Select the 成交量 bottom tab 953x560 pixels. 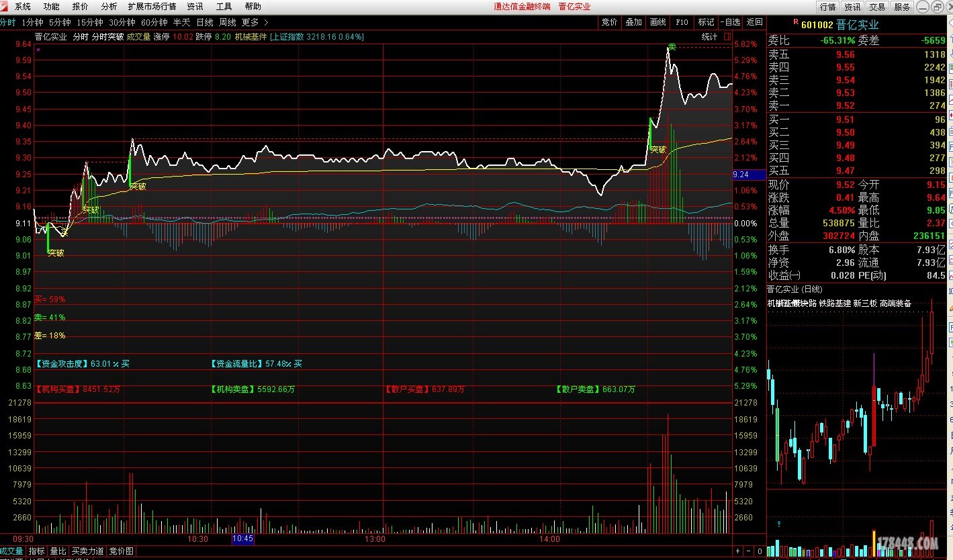pyautogui.click(x=12, y=551)
